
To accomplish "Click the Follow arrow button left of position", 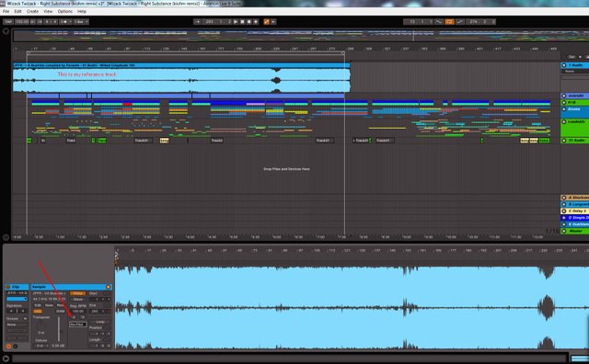I will click(198, 22).
